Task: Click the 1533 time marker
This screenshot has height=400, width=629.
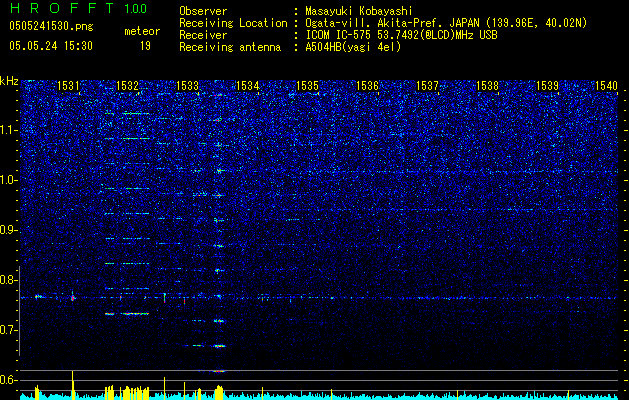Action: [187, 85]
